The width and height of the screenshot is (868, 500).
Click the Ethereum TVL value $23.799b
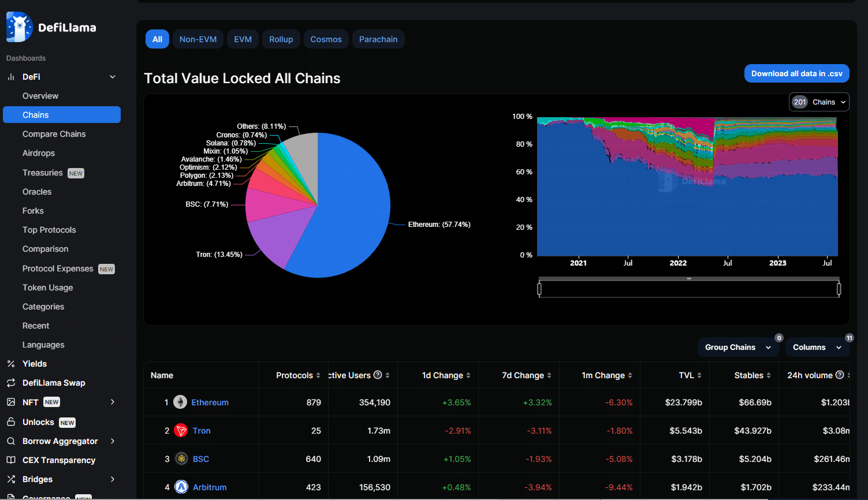683,402
